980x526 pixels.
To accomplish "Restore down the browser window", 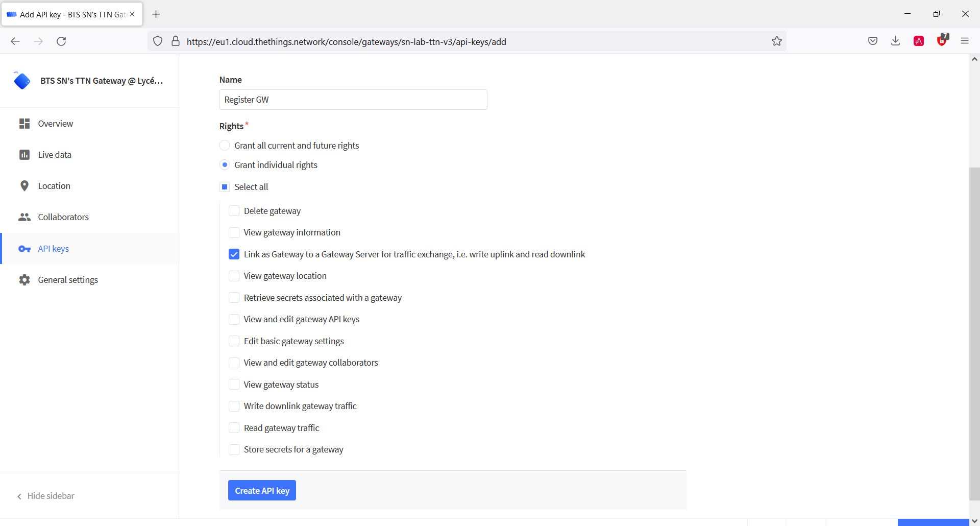I will 937,14.
